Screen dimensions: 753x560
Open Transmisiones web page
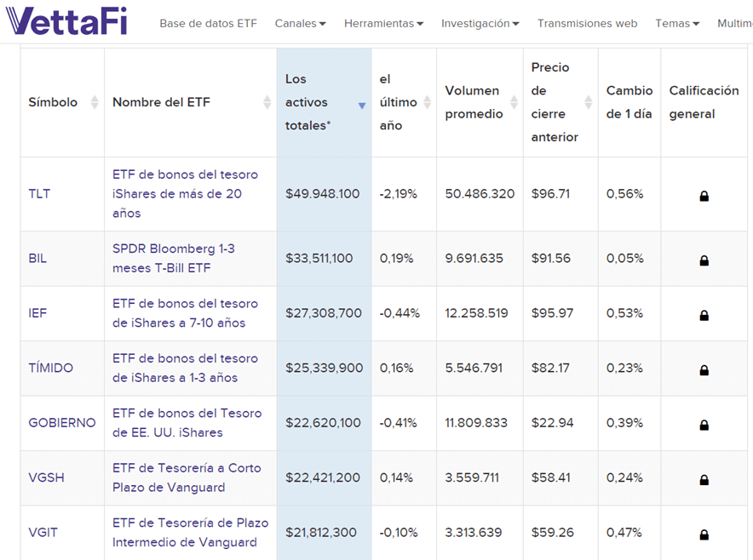[x=587, y=24]
